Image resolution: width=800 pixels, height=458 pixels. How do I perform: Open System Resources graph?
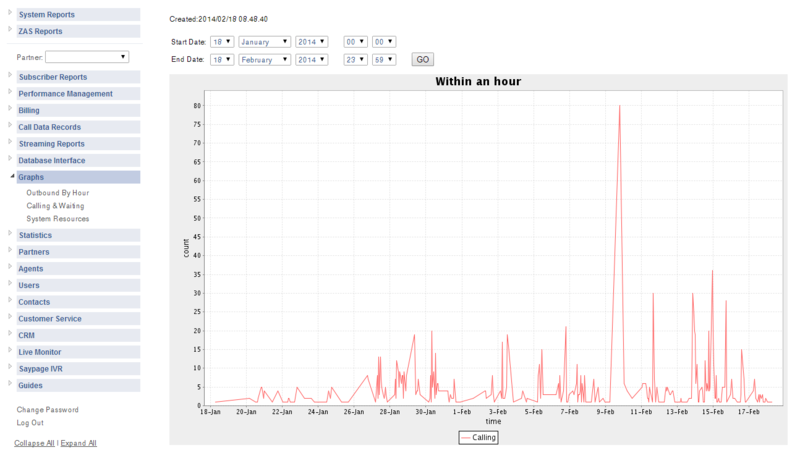[58, 219]
